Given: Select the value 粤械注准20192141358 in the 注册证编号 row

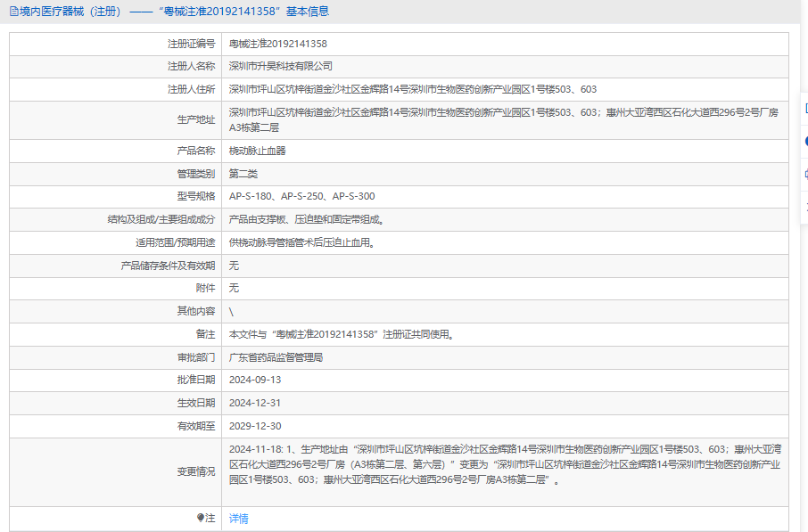Looking at the screenshot, I should 277,44.
